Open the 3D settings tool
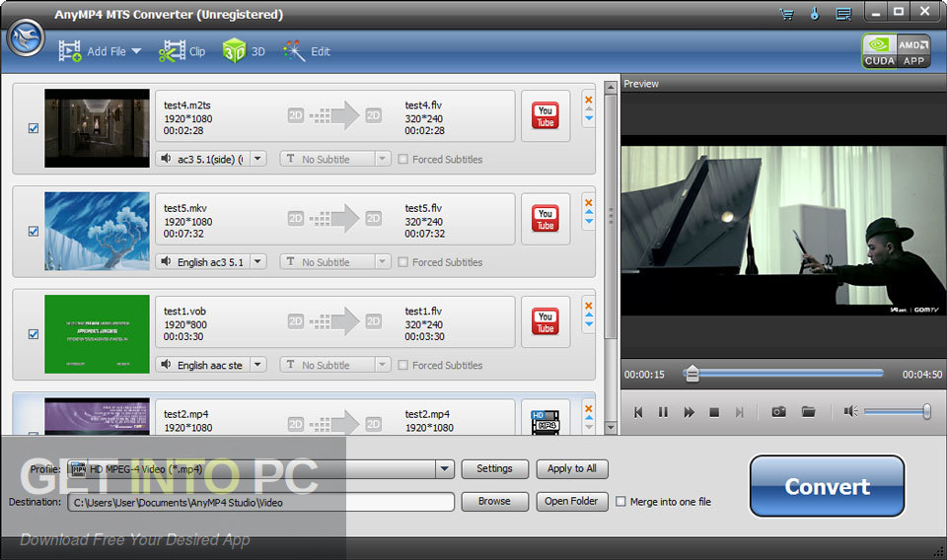 tap(244, 51)
